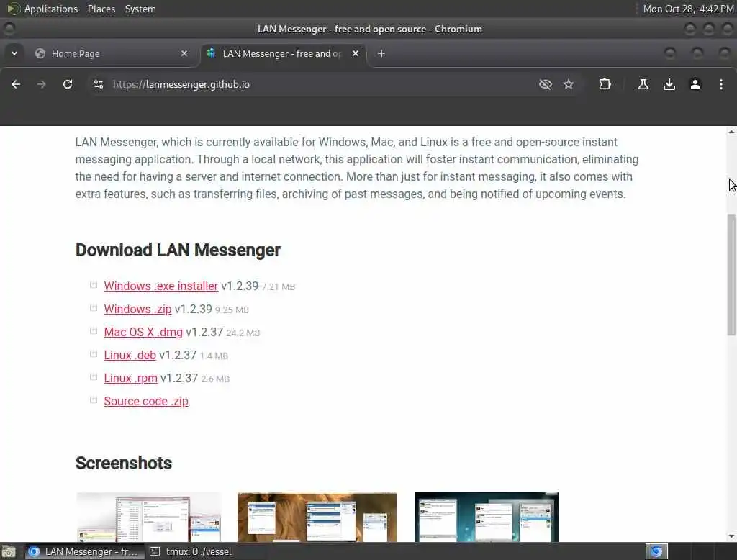Download the Mac OS X .dmg

[x=143, y=332]
